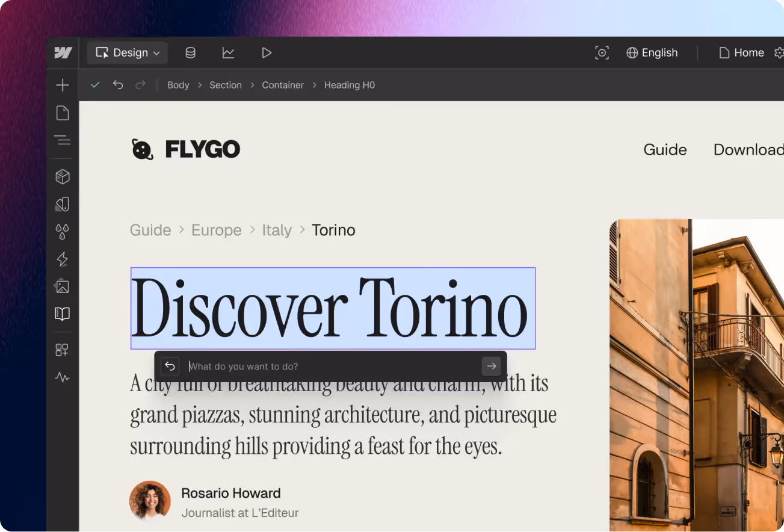Select Body in the breadcrumb
This screenshot has width=784, height=532.
178,85
